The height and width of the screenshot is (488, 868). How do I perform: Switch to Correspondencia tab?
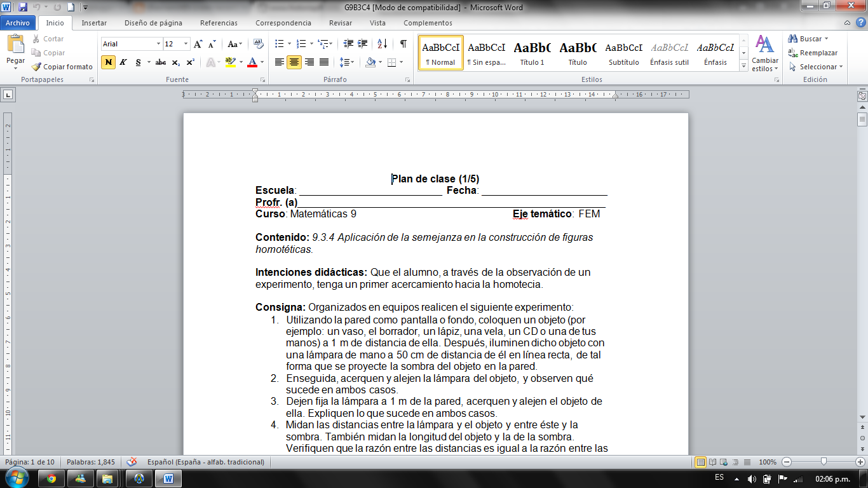[x=283, y=23]
